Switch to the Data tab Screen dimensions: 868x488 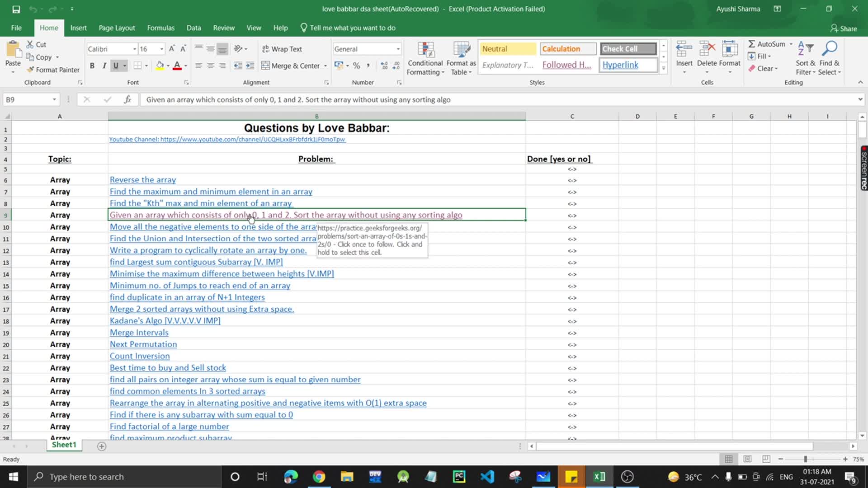[193, 28]
